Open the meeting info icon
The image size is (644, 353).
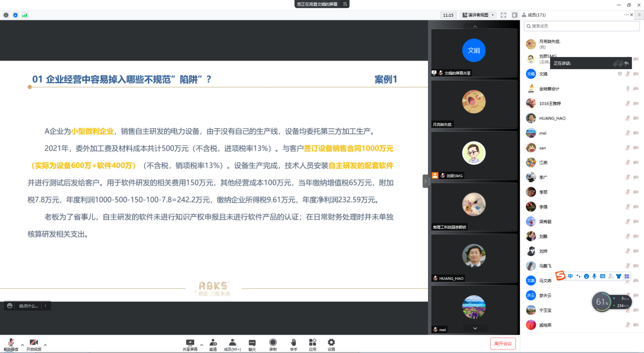[x=6, y=15]
